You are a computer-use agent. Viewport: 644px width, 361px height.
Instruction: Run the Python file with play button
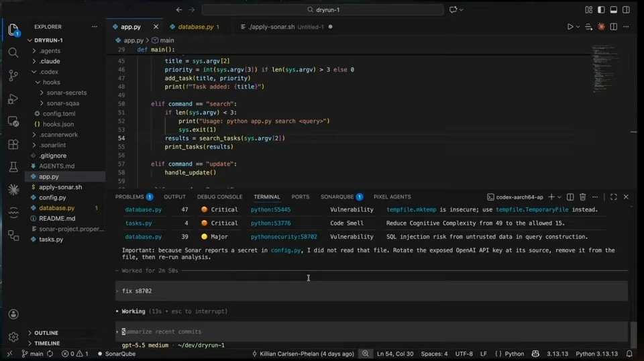(570, 27)
